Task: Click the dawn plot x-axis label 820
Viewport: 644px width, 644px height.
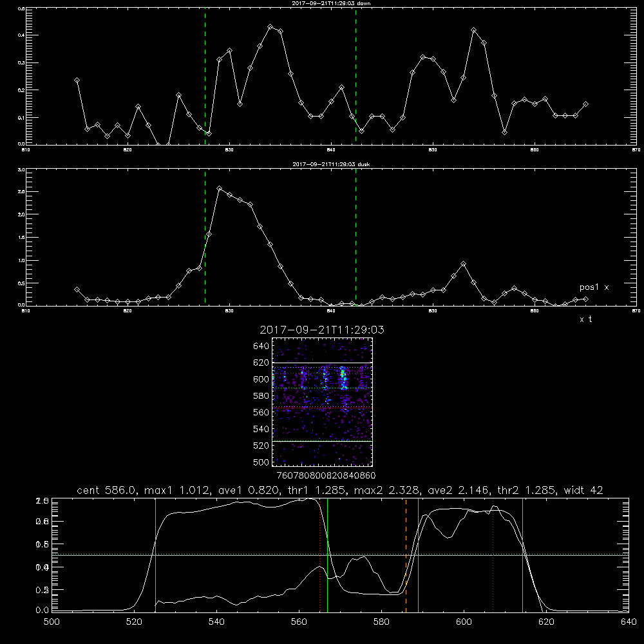Action: pos(128,150)
